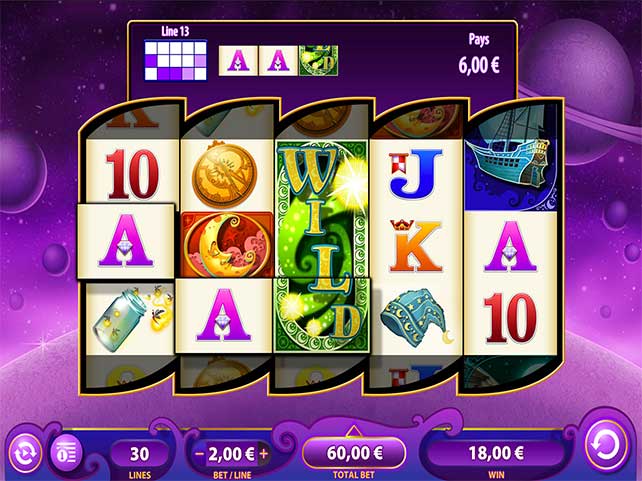Click the blue nightcap symbol

coord(415,316)
